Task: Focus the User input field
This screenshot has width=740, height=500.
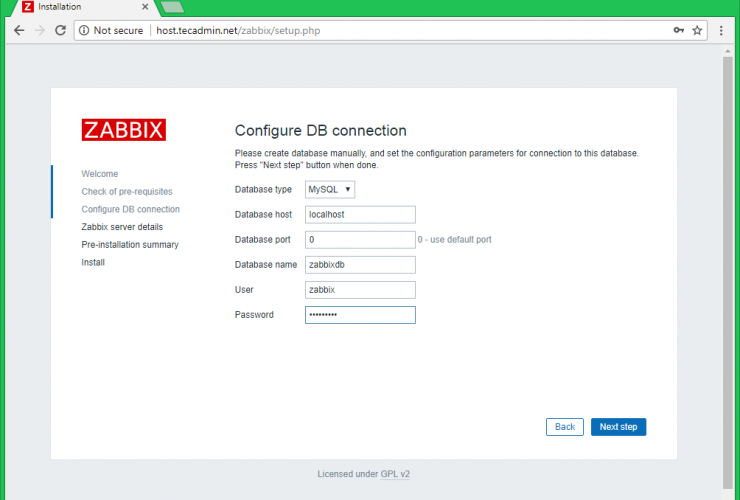Action: pyautogui.click(x=360, y=289)
